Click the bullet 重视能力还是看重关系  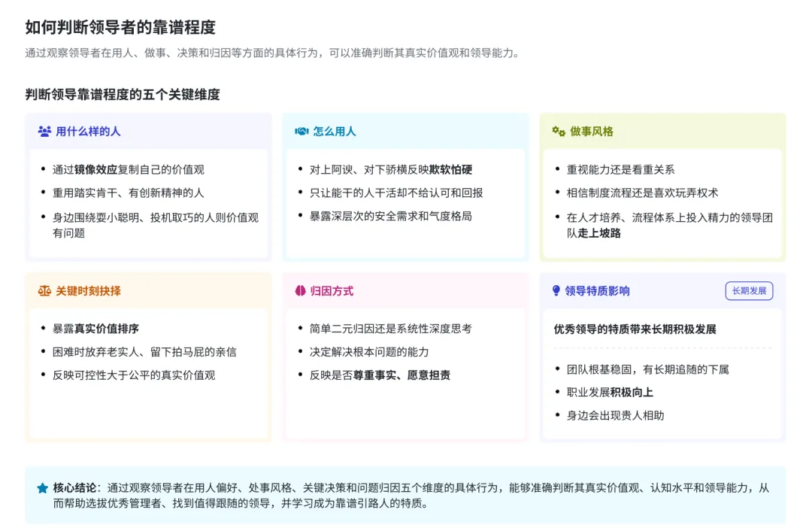tap(620, 169)
